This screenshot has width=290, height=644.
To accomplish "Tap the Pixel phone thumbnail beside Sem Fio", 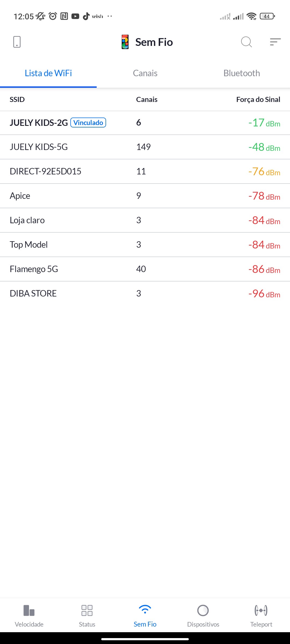I will [x=125, y=42].
